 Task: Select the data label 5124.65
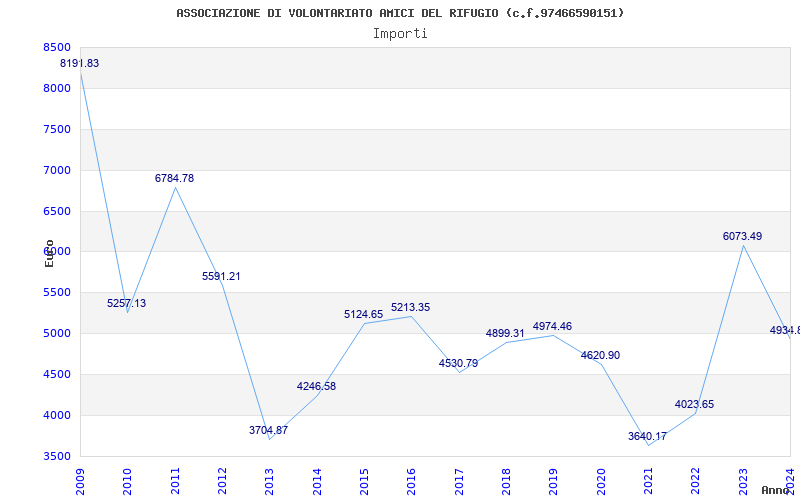(363, 314)
